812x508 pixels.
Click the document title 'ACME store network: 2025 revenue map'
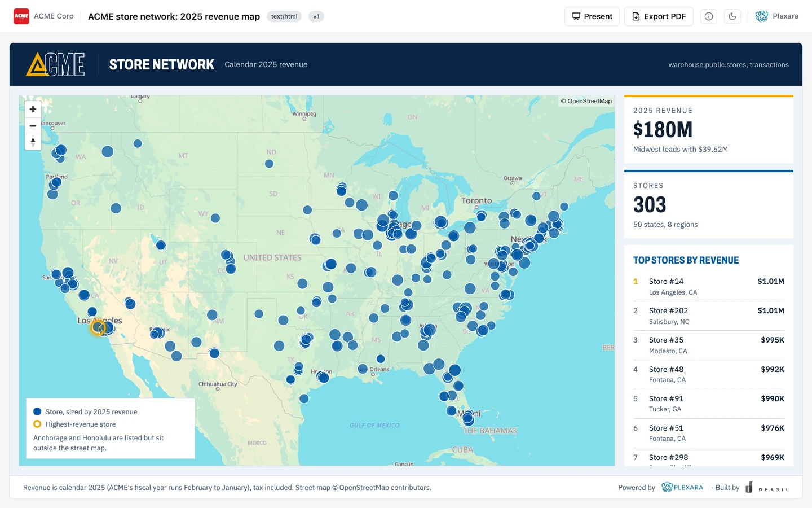click(174, 16)
